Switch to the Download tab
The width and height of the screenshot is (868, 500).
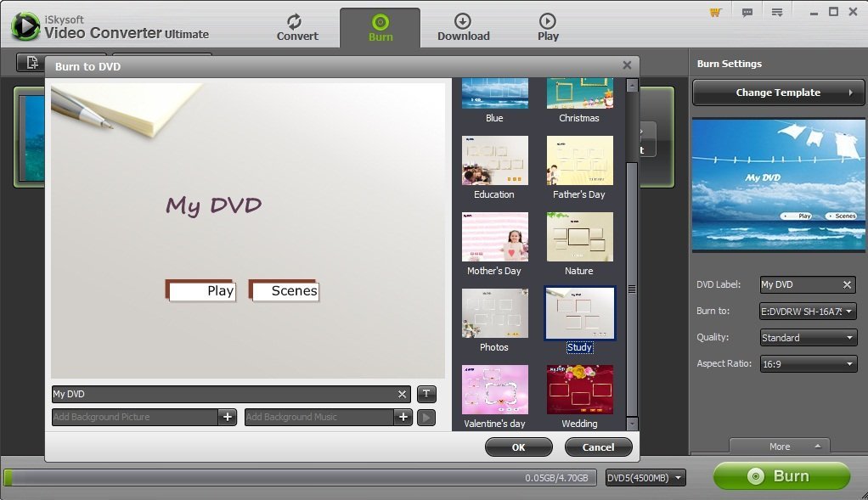click(463, 27)
